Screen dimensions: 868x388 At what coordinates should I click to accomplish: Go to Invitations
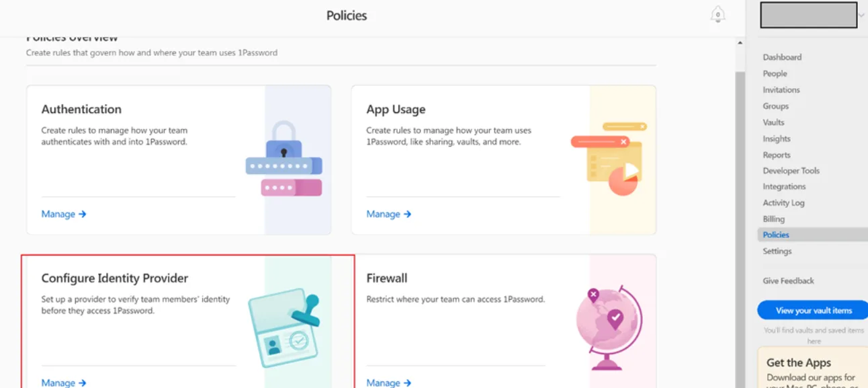click(x=781, y=89)
